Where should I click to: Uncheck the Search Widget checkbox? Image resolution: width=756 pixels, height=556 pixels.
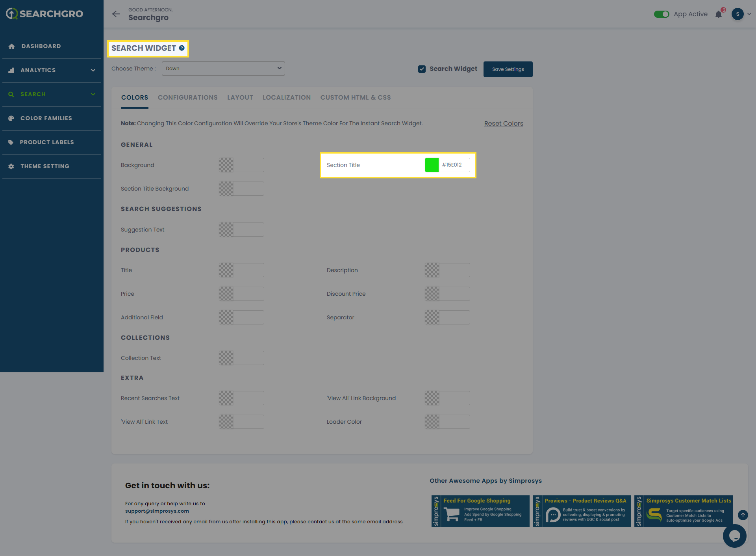[422, 69]
